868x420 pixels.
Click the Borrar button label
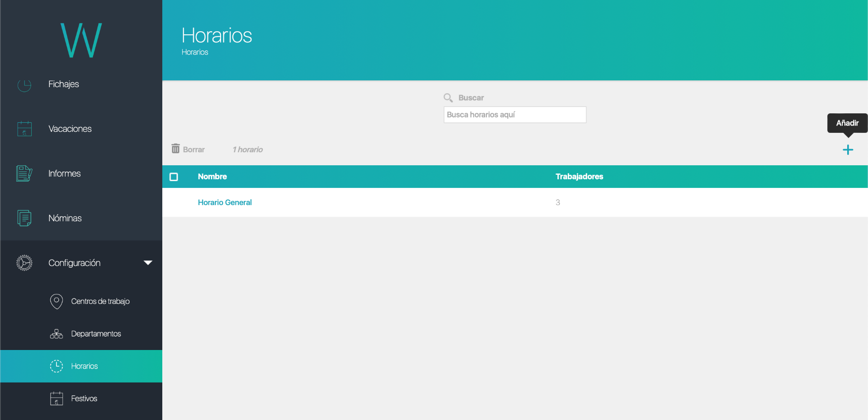pos(194,149)
